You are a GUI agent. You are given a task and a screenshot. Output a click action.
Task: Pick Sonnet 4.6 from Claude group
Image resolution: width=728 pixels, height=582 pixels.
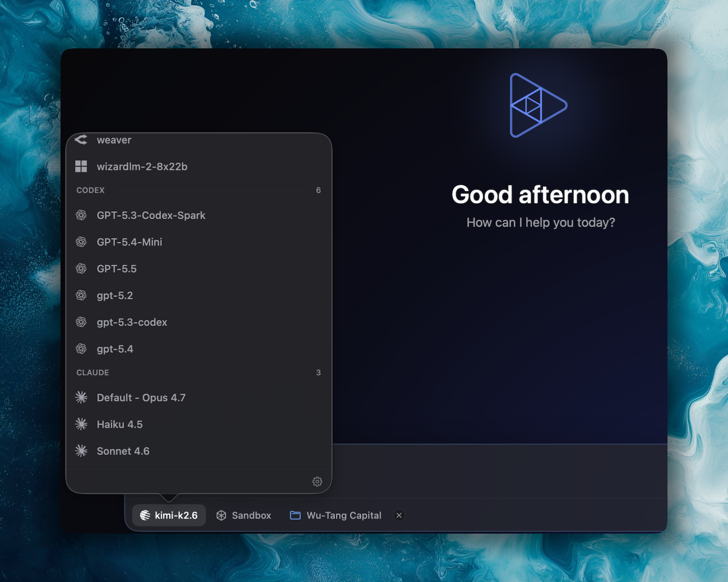click(199, 451)
